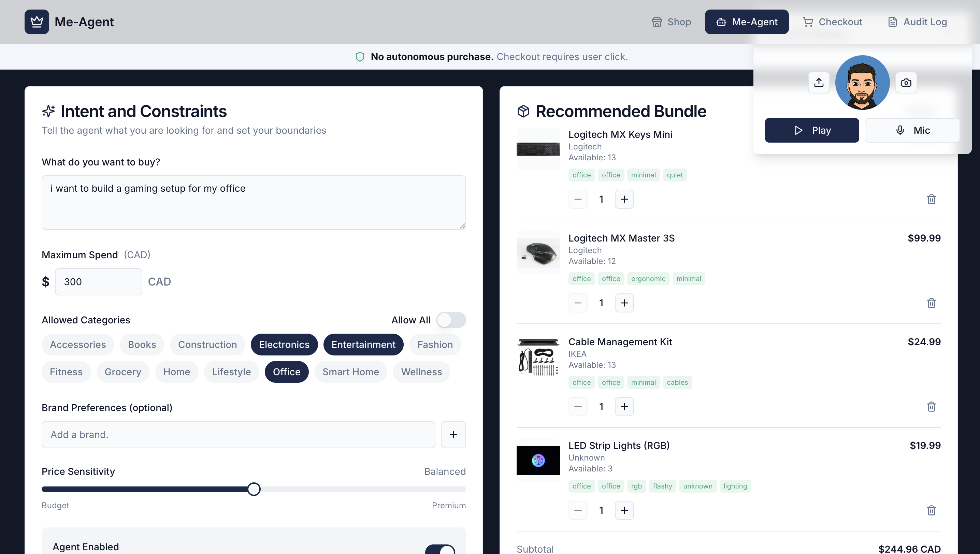Open the Checkout tab

pos(832,22)
